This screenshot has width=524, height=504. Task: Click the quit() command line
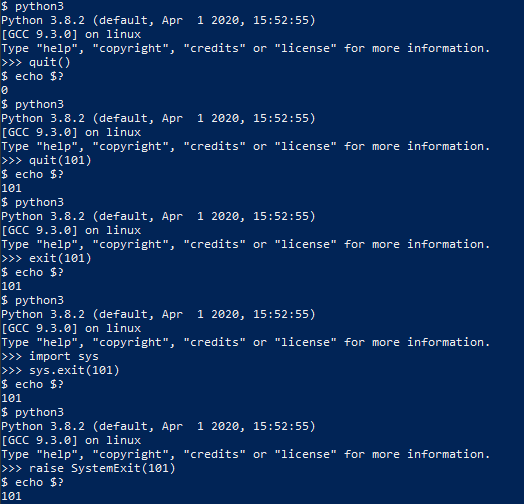[36, 62]
